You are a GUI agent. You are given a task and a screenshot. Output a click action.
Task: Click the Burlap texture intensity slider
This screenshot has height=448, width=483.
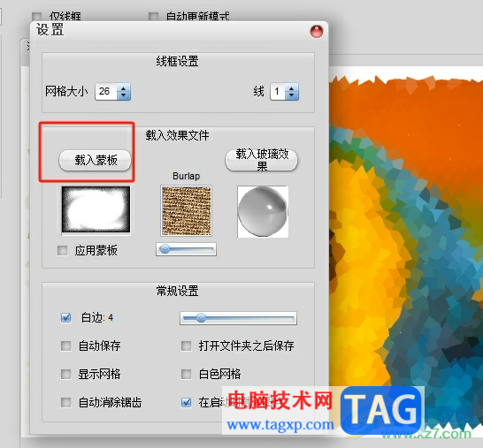click(x=186, y=249)
